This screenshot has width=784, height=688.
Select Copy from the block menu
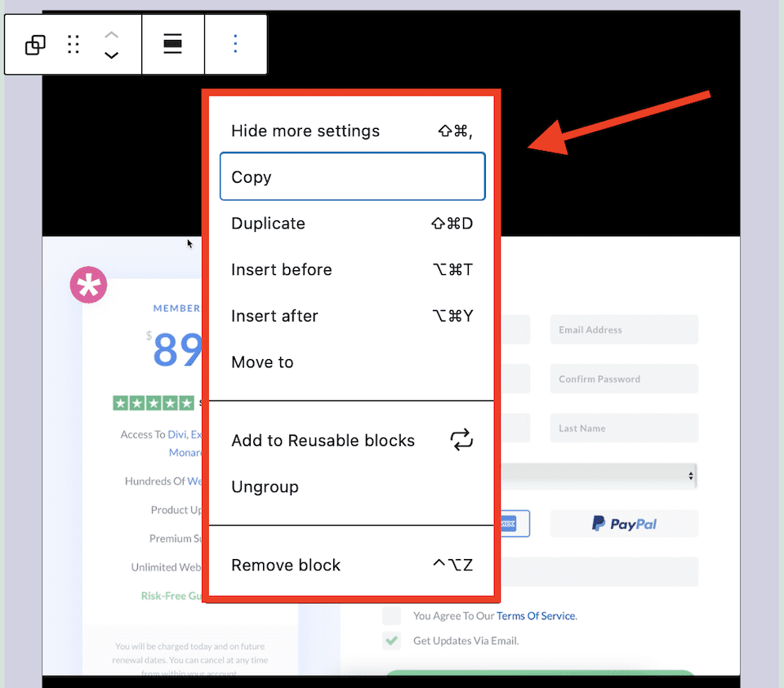(x=353, y=176)
